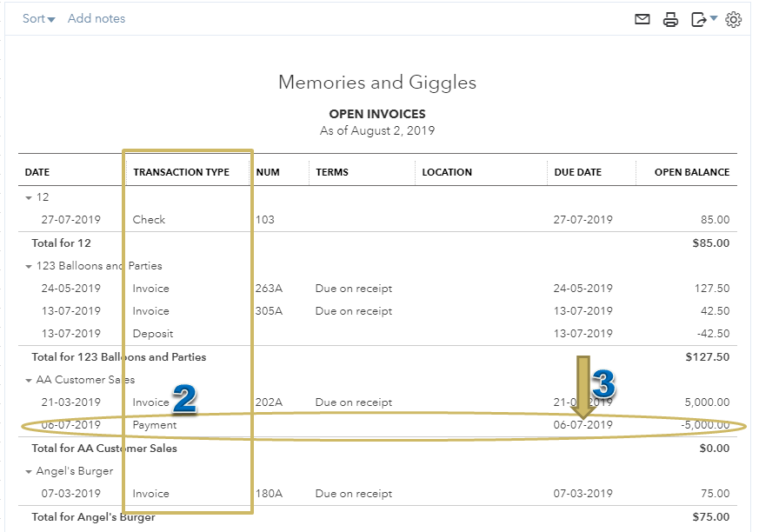Open the Sort dropdown
The image size is (759, 532).
click(36, 18)
